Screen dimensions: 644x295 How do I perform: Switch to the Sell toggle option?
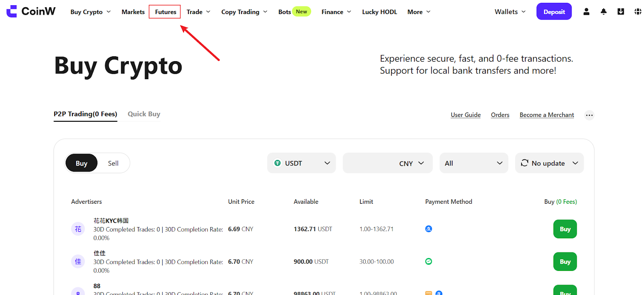click(113, 163)
